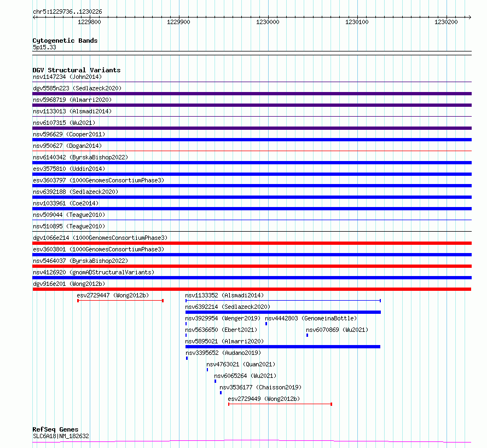The height and width of the screenshot is (448, 487).
Task: Click the thick blue nsv5895021 bar
Action: point(283,347)
